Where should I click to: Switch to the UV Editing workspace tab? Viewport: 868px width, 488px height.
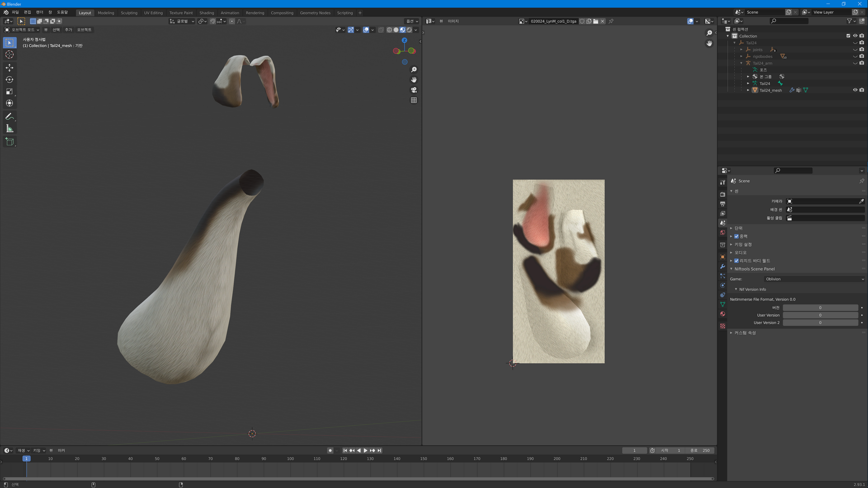tap(153, 13)
